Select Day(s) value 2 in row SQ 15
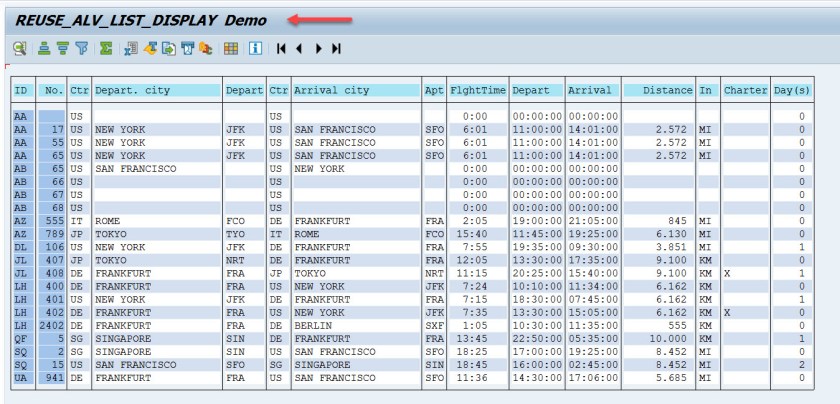 (792, 365)
